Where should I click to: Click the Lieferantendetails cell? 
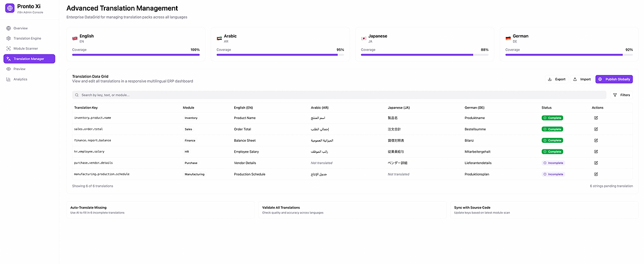click(478, 163)
